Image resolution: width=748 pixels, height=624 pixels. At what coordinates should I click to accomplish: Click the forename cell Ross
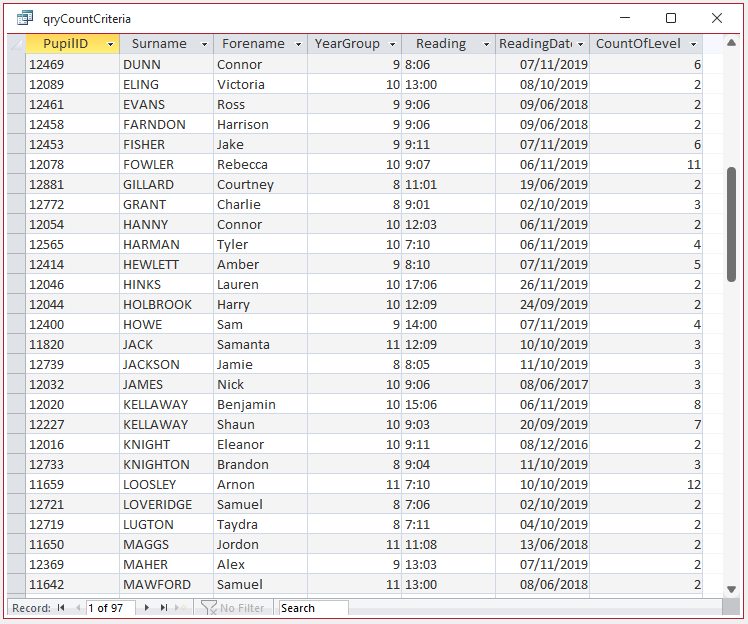pos(260,104)
